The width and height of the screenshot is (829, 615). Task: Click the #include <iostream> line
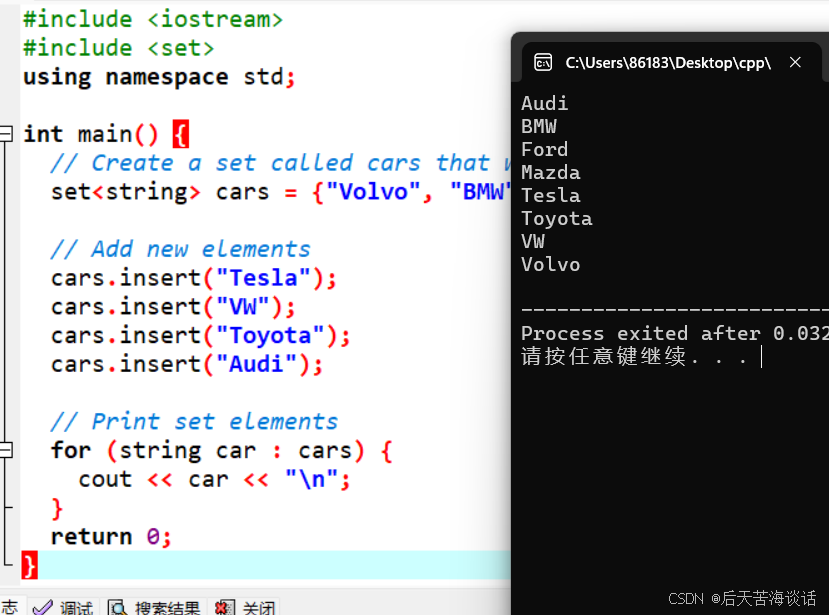[153, 20]
